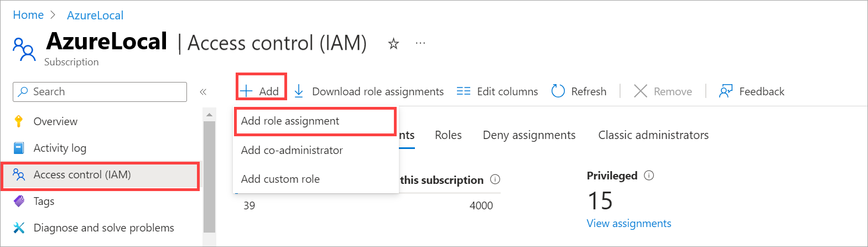Click the Overview key icon
The height and width of the screenshot is (247, 868).
(x=19, y=121)
